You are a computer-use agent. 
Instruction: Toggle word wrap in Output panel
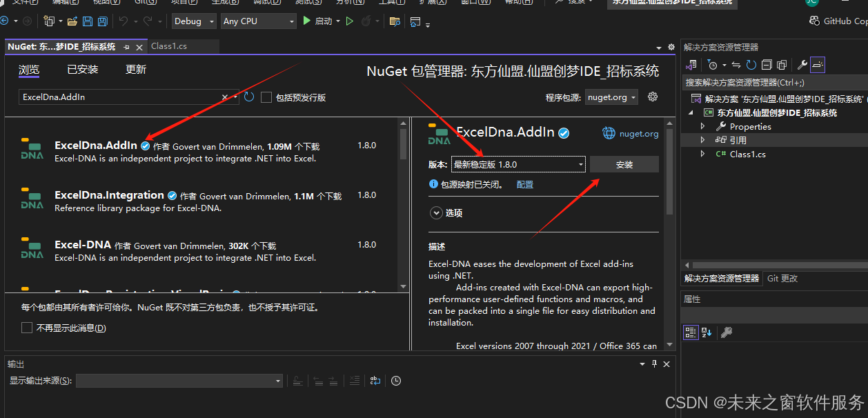coord(375,381)
